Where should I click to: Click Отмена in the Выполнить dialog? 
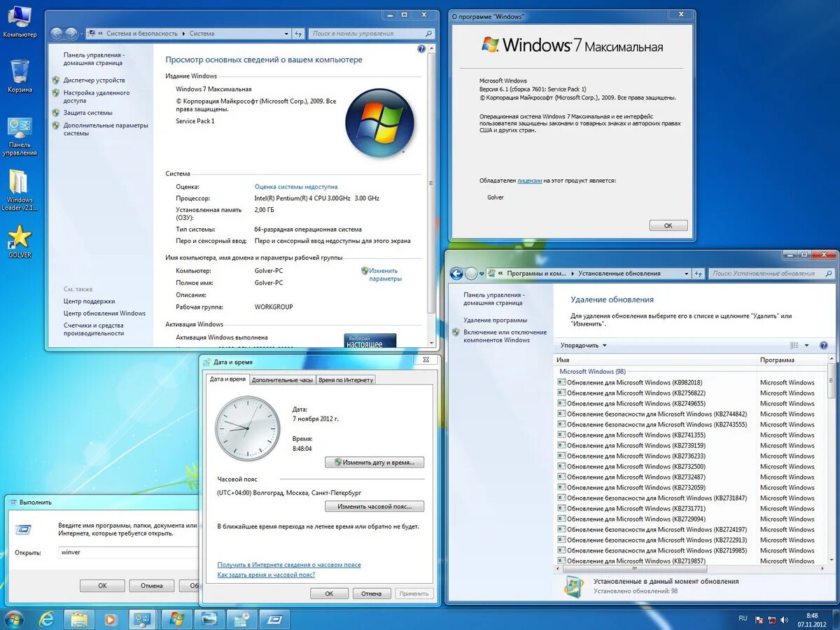(152, 586)
